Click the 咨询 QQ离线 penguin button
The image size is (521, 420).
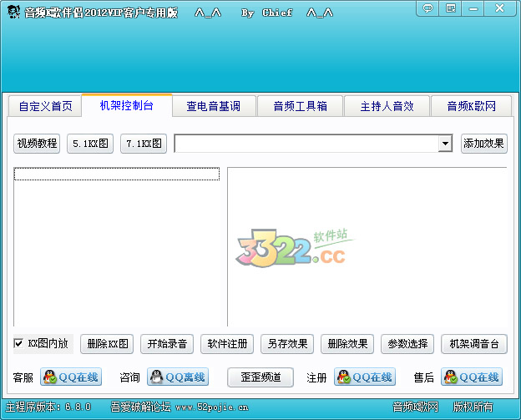click(178, 377)
